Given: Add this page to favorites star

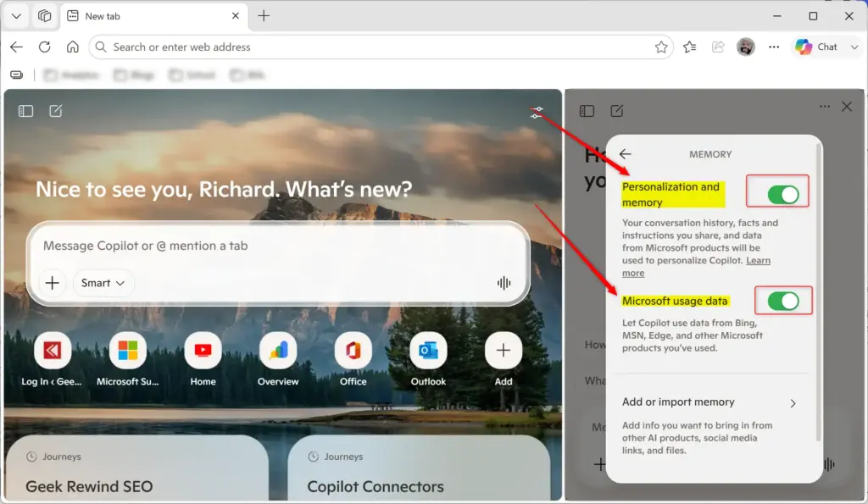Looking at the screenshot, I should (661, 47).
